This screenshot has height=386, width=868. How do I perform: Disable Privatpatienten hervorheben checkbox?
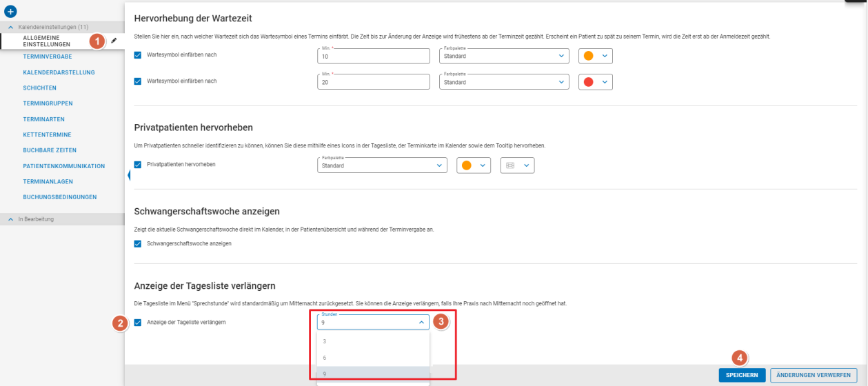pyautogui.click(x=138, y=165)
